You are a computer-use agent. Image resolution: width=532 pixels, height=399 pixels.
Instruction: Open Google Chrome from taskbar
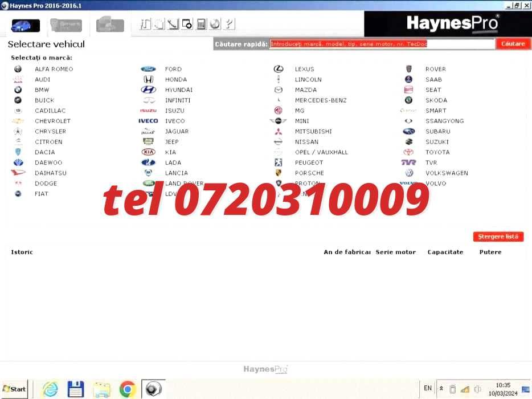[128, 389]
